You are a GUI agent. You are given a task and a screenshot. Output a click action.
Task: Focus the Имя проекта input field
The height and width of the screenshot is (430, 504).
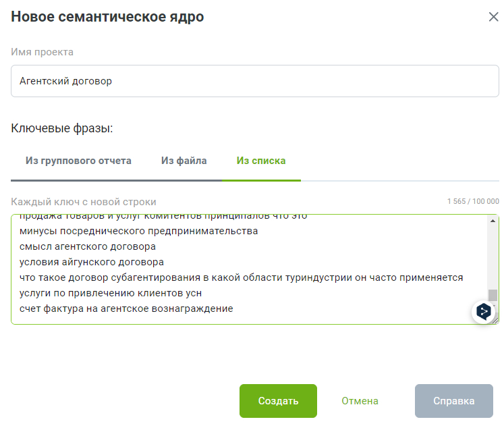point(255,81)
